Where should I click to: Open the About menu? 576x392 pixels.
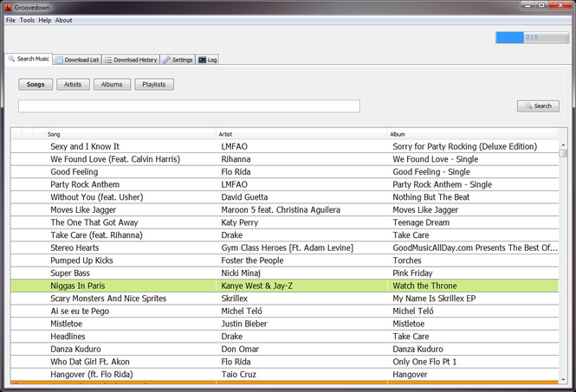tap(63, 20)
